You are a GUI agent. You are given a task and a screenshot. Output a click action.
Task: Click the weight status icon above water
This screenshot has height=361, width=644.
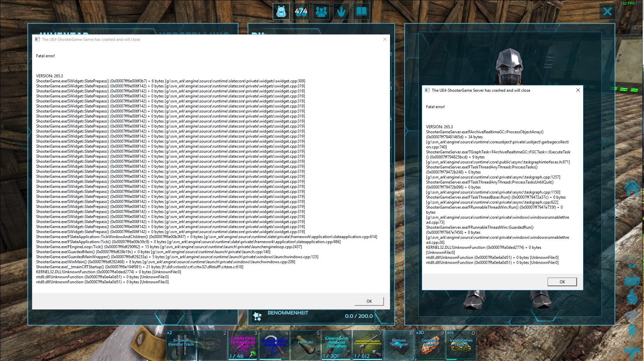point(632,281)
